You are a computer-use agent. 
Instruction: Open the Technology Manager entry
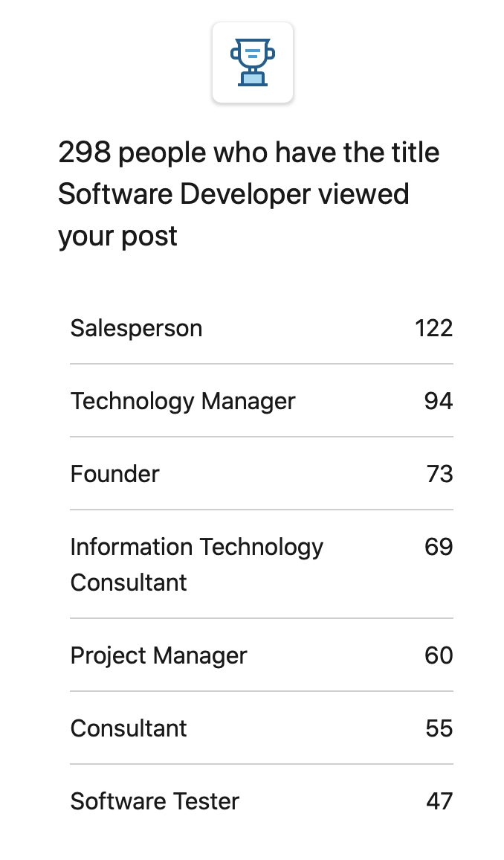[262, 400]
